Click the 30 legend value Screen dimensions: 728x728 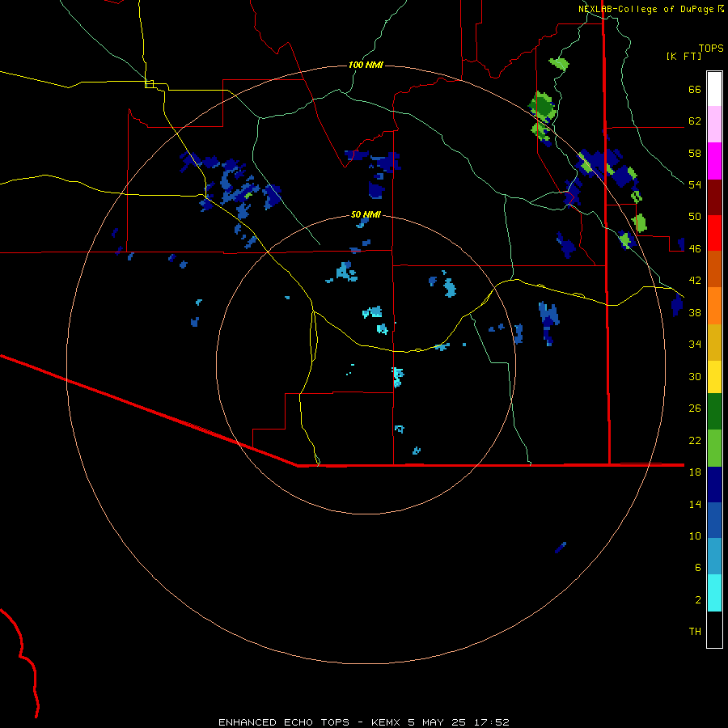pyautogui.click(x=695, y=376)
